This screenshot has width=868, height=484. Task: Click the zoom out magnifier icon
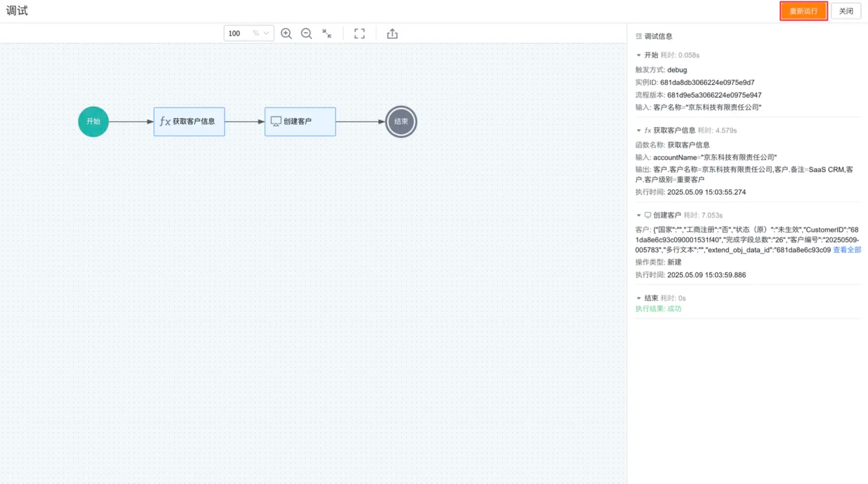(x=306, y=33)
